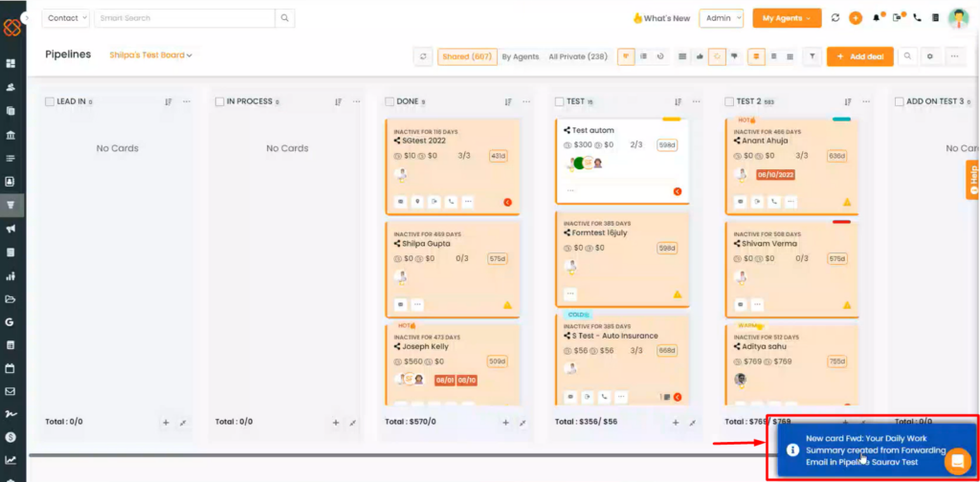Open the pipeline settings gear icon
The width and height of the screenshot is (980, 482).
pyautogui.click(x=930, y=56)
